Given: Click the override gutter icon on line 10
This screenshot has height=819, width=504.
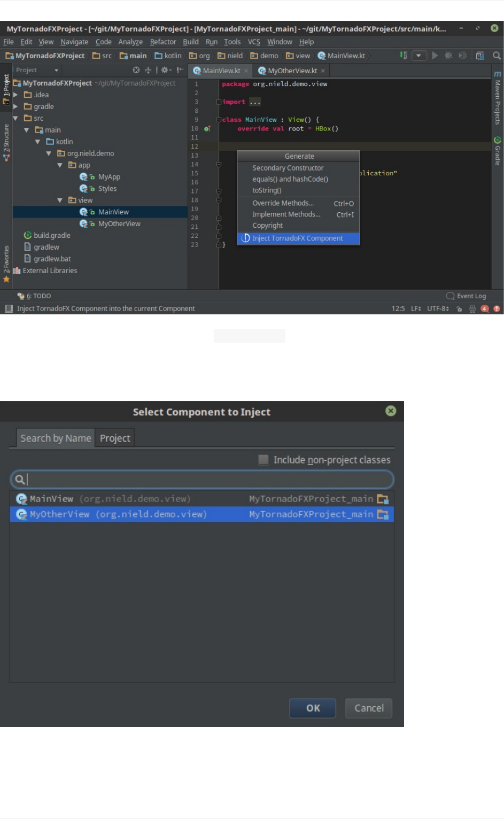Looking at the screenshot, I should (207, 129).
